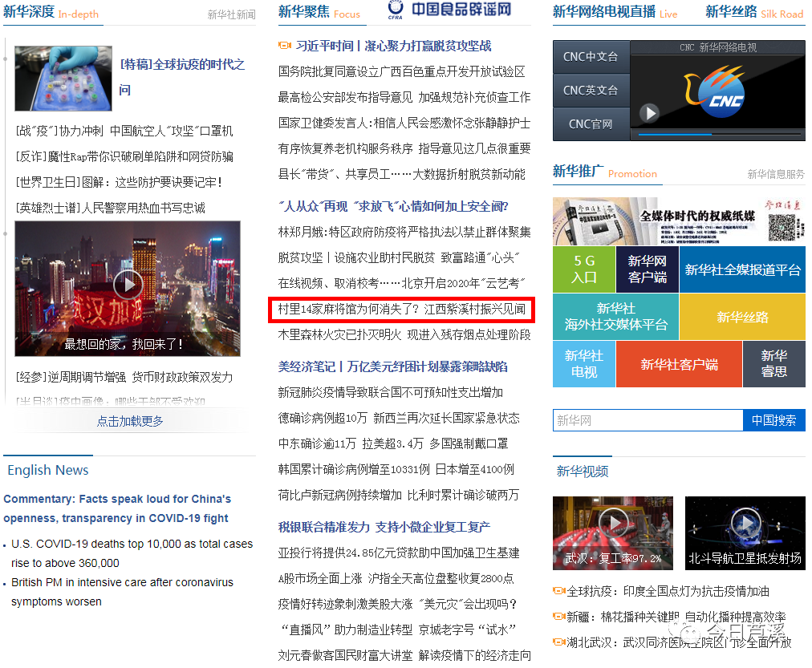Switch to the CNC英文台 tab
The width and height of the screenshot is (812, 668).
(591, 90)
